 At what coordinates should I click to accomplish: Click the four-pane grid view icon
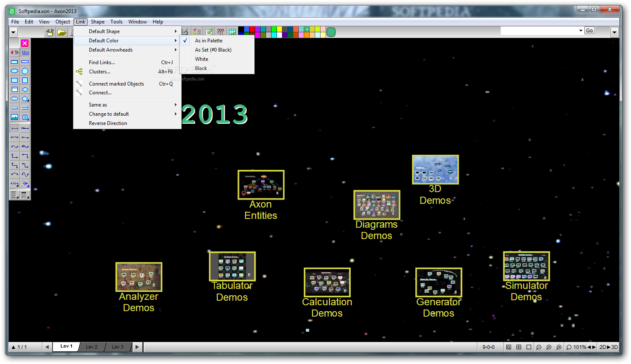519,347
